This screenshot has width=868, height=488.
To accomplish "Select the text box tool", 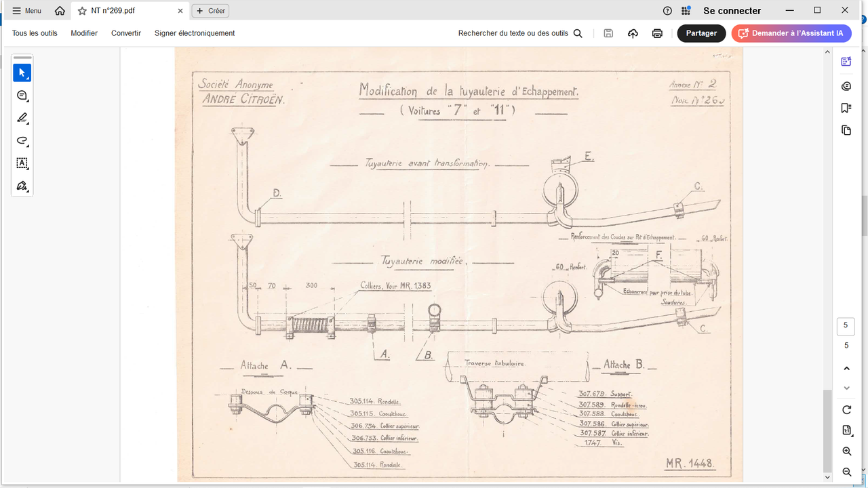I will [x=22, y=163].
